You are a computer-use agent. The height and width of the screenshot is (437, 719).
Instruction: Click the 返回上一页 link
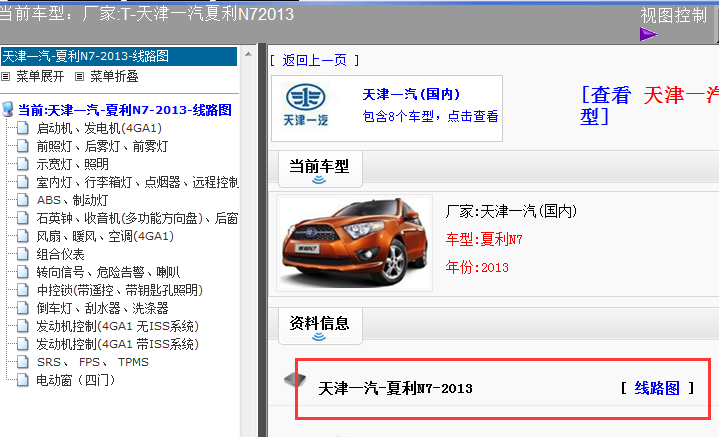click(315, 60)
